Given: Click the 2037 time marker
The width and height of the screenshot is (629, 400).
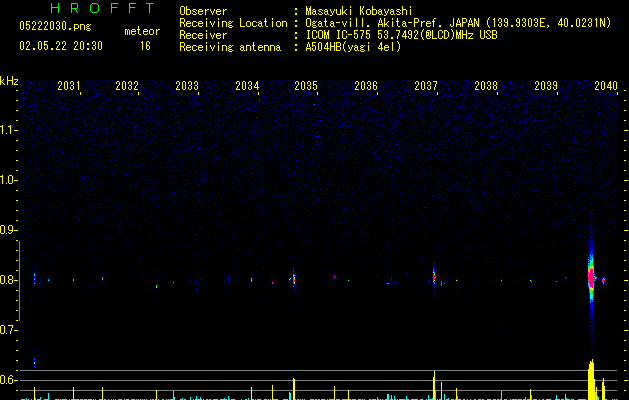Looking at the screenshot, I should pyautogui.click(x=426, y=86).
